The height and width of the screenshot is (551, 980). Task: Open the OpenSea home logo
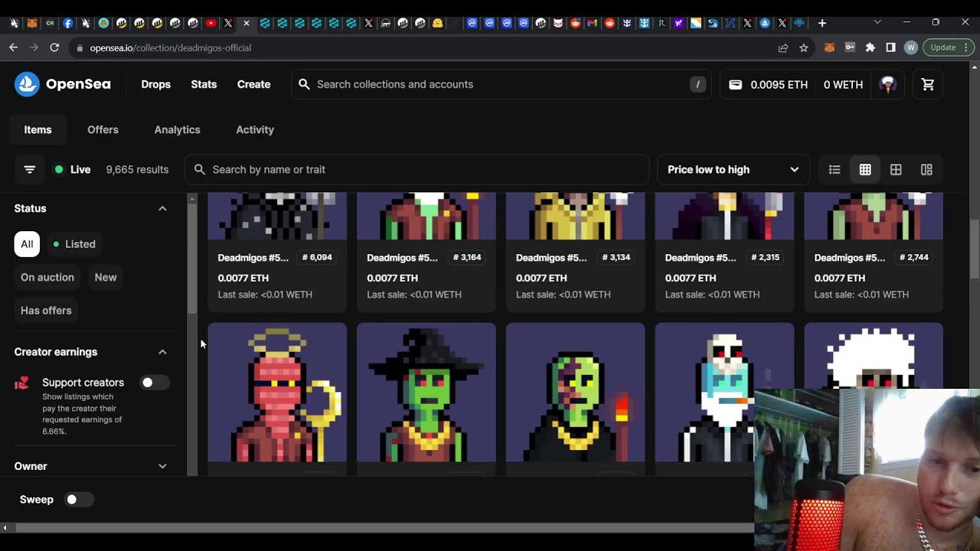tap(63, 84)
